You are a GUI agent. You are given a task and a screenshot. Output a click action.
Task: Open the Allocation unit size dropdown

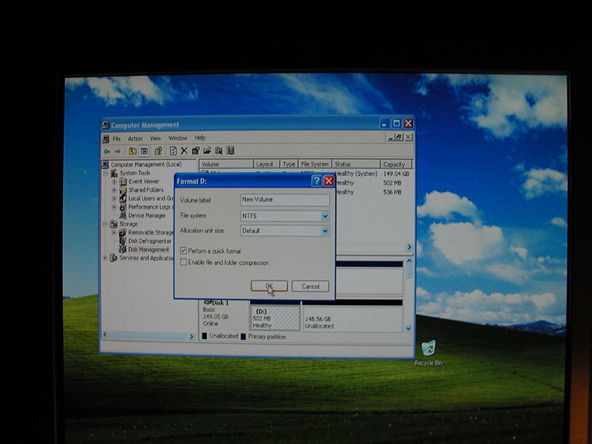pyautogui.click(x=325, y=231)
